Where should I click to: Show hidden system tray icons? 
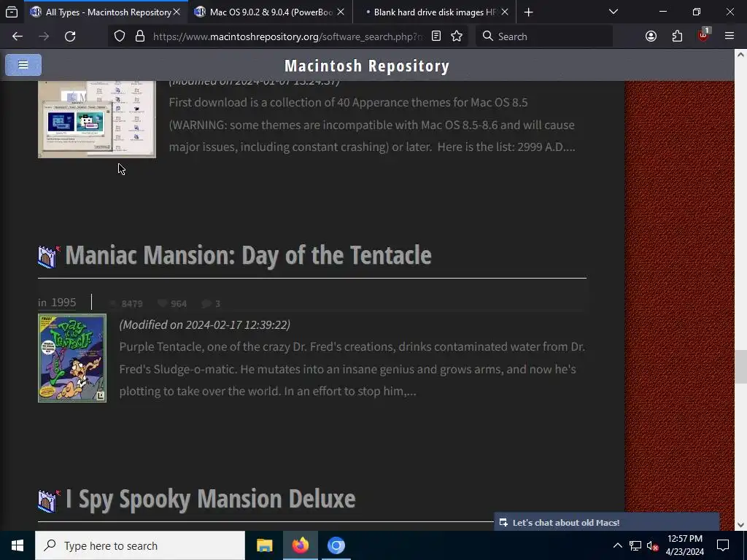coord(617,545)
